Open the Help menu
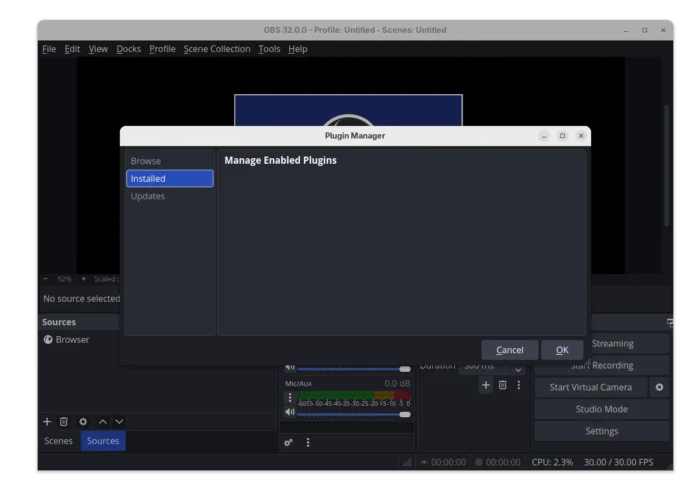Viewport: 700px width, 495px height. coord(298,49)
